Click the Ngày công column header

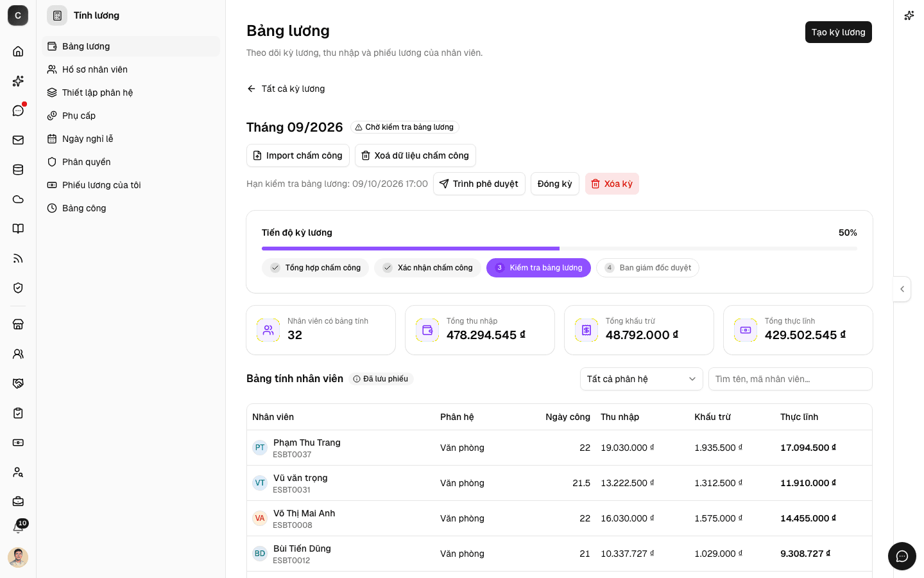coord(568,417)
